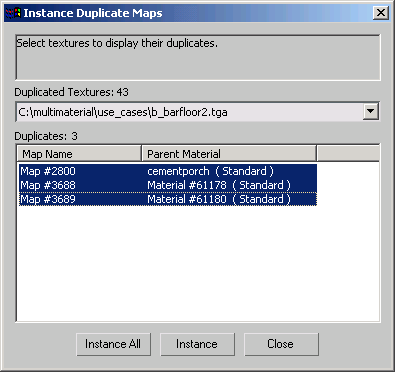Open the Duplicated Textures dropdown arrow
395x372 pixels.
(370, 111)
